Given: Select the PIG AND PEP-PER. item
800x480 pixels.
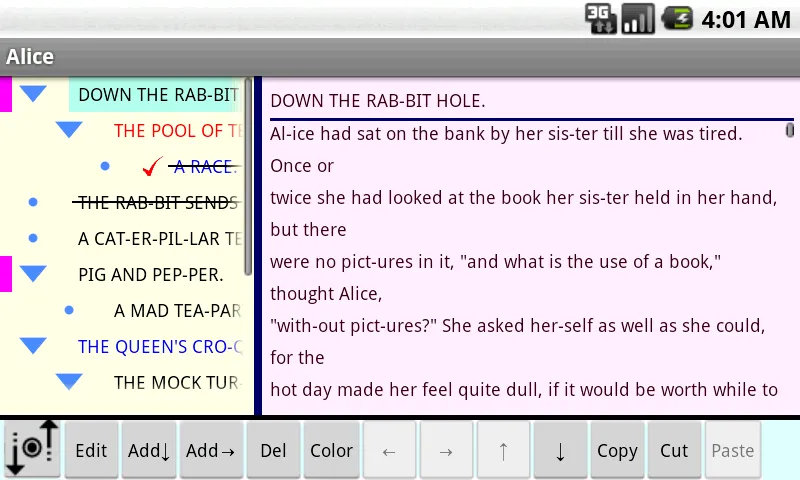Looking at the screenshot, I should pyautogui.click(x=151, y=275).
